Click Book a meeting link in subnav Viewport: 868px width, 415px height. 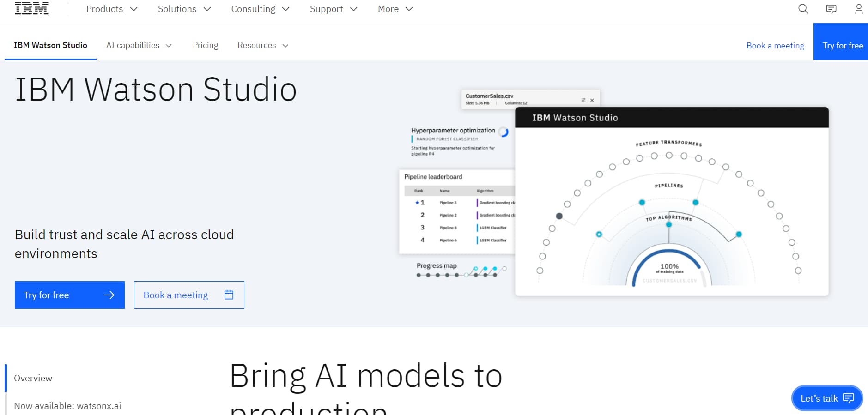[x=775, y=46]
